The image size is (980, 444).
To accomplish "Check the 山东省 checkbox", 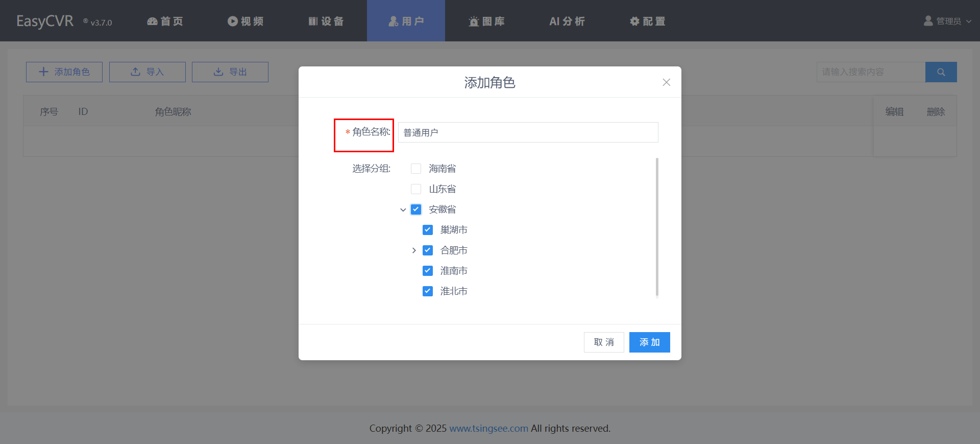I will tap(416, 189).
